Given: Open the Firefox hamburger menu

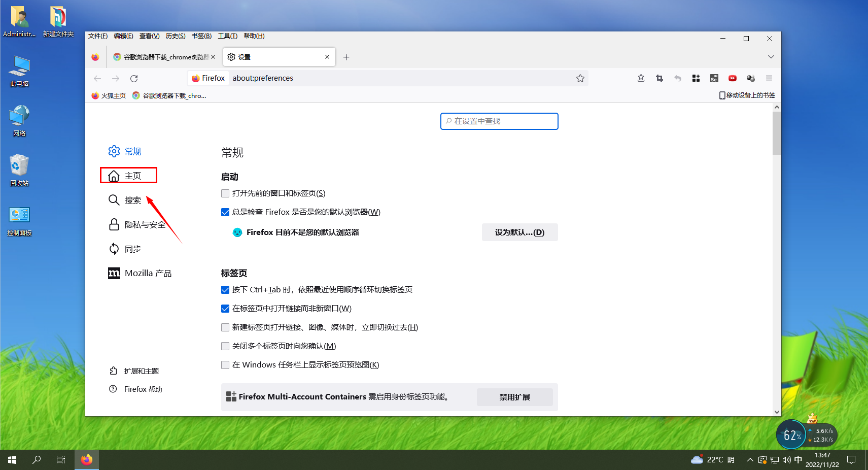Looking at the screenshot, I should coord(769,78).
